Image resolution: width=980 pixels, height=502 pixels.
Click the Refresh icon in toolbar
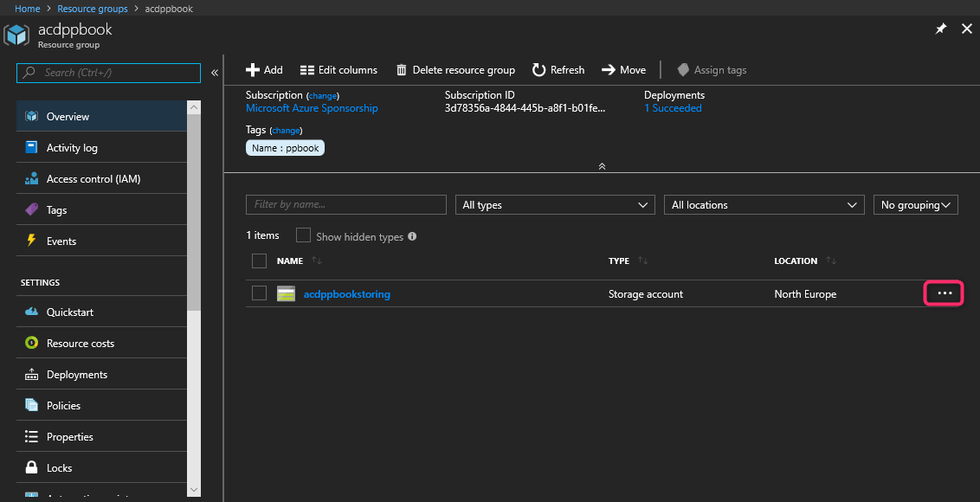538,70
